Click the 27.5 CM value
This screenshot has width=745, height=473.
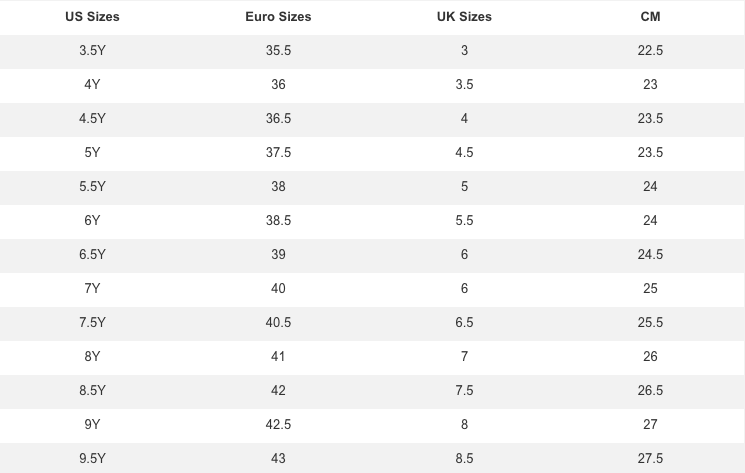pos(650,458)
